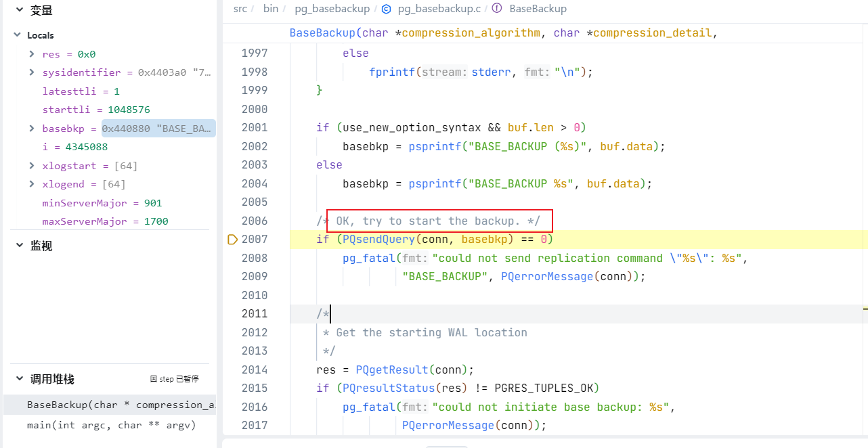Click C file icon in breadcrumb
The width and height of the screenshot is (868, 448).
click(387, 9)
